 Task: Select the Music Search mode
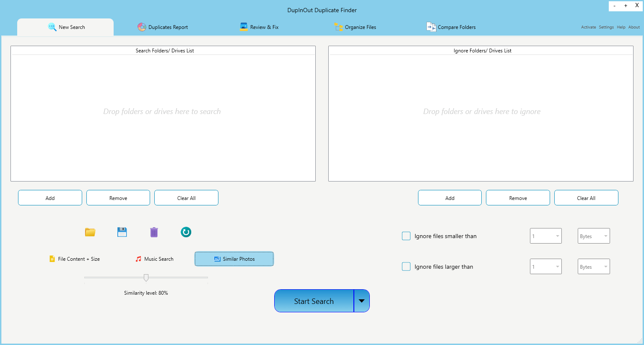[154, 259]
